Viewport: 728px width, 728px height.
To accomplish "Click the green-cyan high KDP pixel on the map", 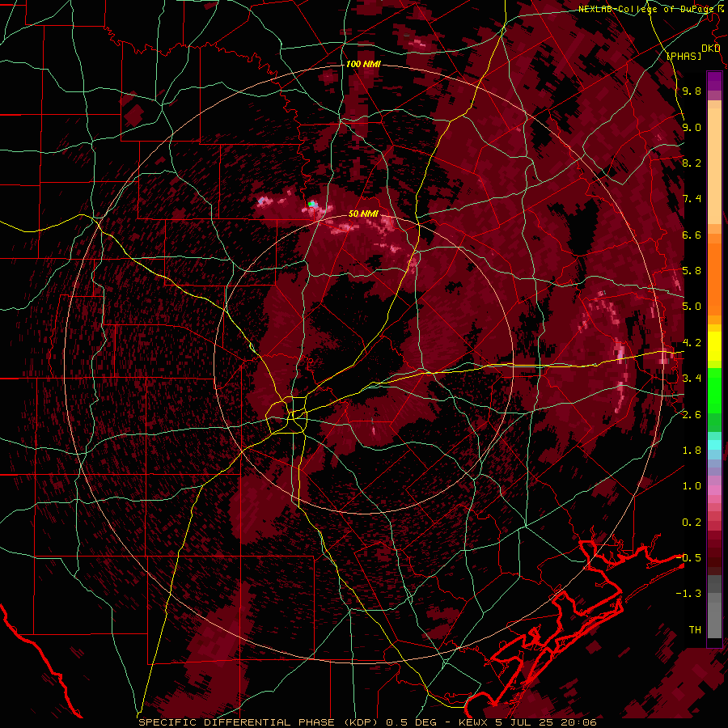I will [x=311, y=204].
